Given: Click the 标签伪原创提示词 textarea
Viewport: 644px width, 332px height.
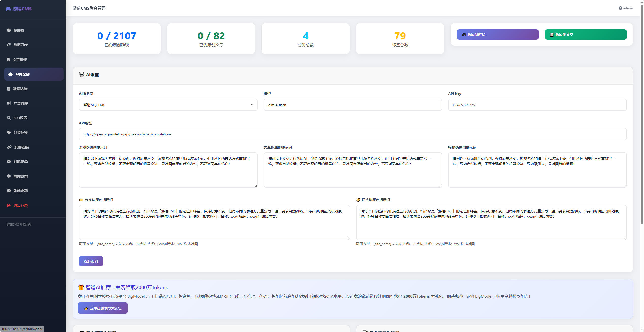Looking at the screenshot, I should tap(491, 223).
